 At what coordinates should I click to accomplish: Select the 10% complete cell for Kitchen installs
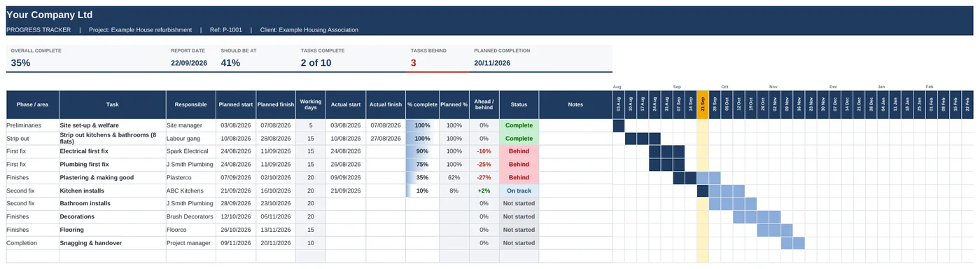[422, 191]
